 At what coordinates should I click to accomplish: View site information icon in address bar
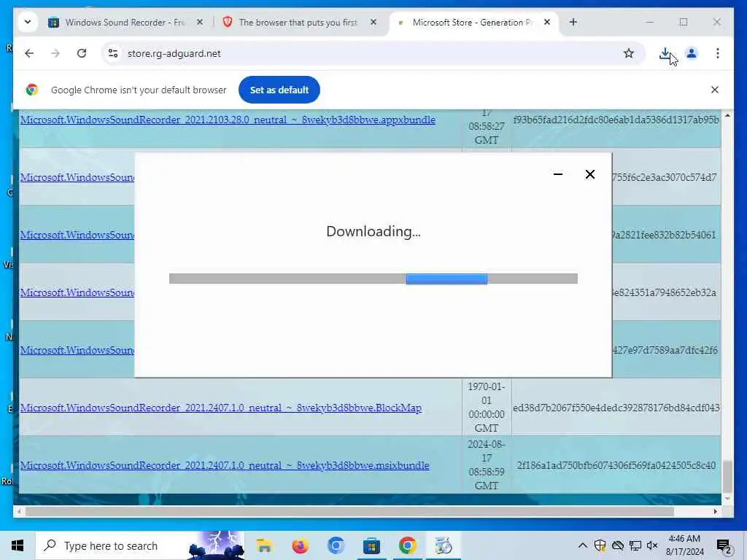(113, 53)
